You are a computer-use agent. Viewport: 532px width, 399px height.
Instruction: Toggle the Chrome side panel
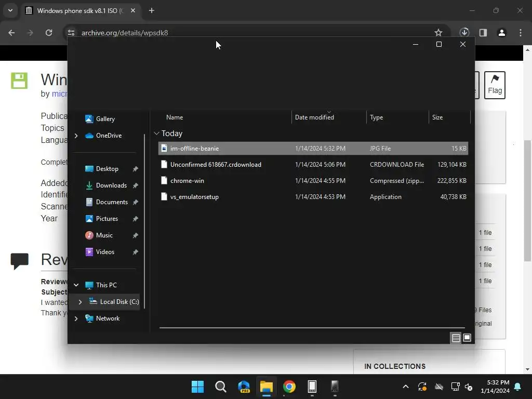click(483, 33)
